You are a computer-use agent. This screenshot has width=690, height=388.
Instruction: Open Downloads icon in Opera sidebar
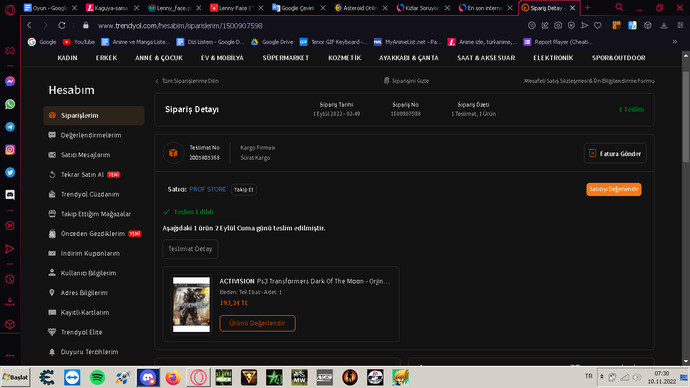[x=10, y=301]
